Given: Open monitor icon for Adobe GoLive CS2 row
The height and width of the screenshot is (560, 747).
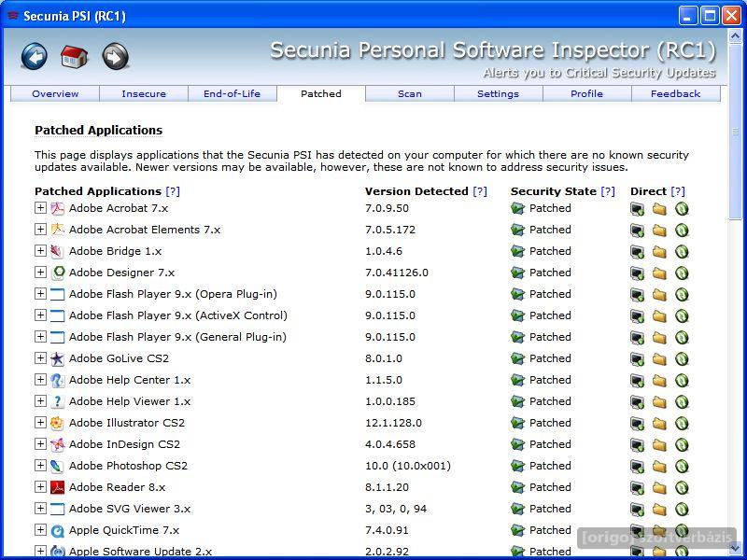Looking at the screenshot, I should (637, 358).
